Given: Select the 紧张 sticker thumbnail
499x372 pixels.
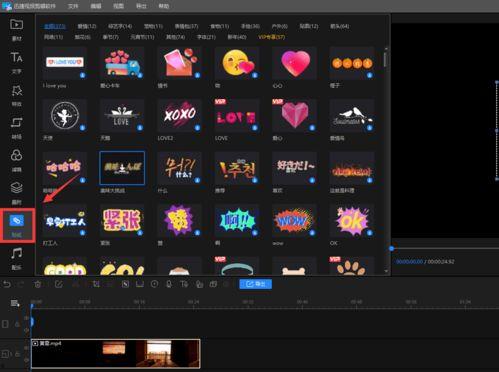Looking at the screenshot, I should (x=122, y=220).
